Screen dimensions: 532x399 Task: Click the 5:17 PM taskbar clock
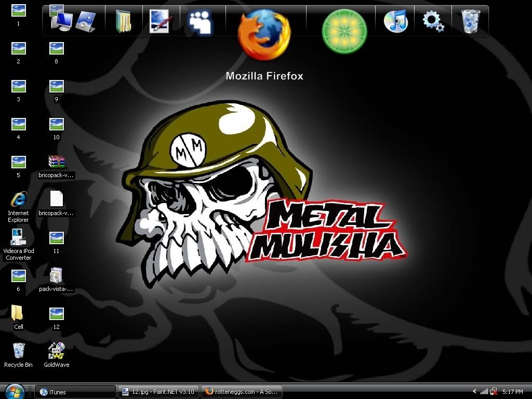pyautogui.click(x=513, y=392)
